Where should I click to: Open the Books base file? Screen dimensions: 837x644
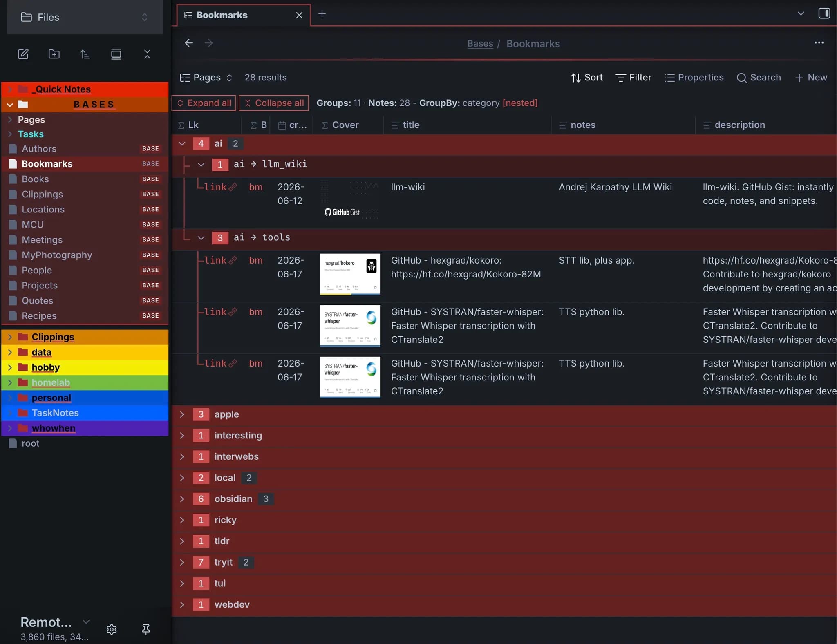[x=85, y=179]
